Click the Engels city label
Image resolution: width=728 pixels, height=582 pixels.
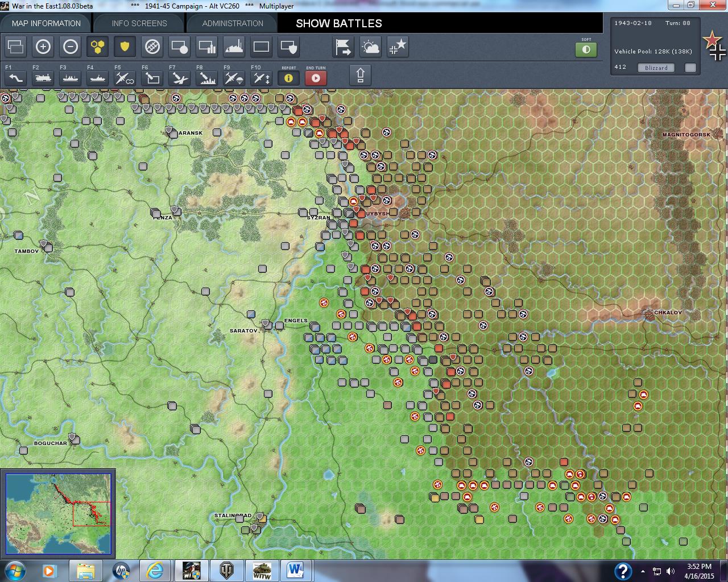pyautogui.click(x=296, y=321)
